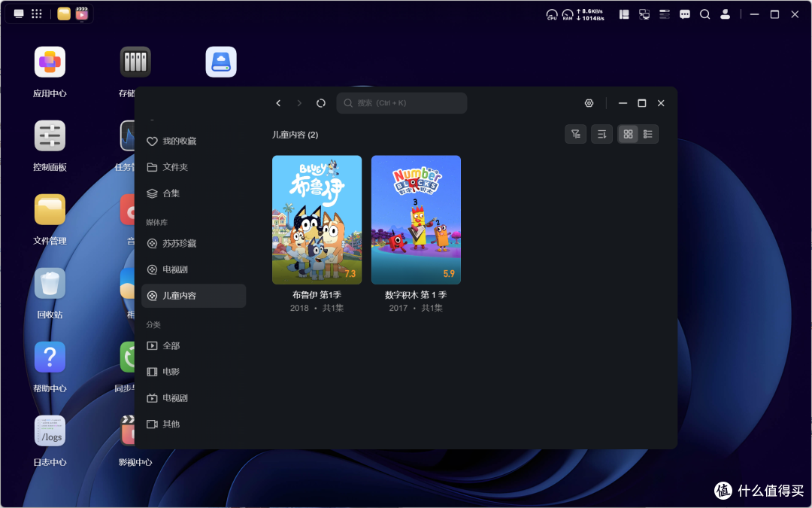
Task: Open the 控制面板 desktop icon
Action: [x=50, y=135]
